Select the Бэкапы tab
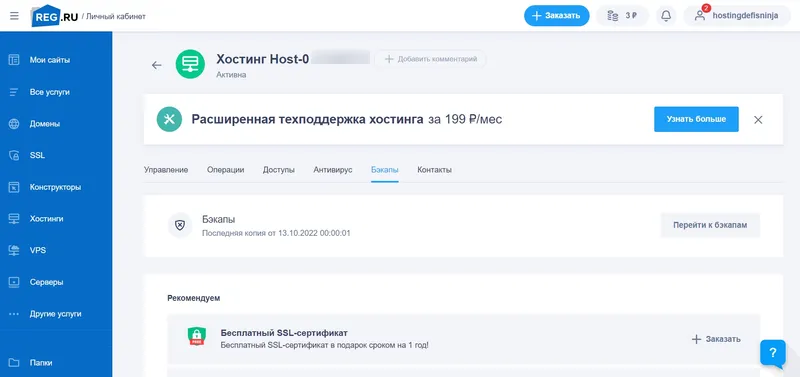 tap(385, 170)
